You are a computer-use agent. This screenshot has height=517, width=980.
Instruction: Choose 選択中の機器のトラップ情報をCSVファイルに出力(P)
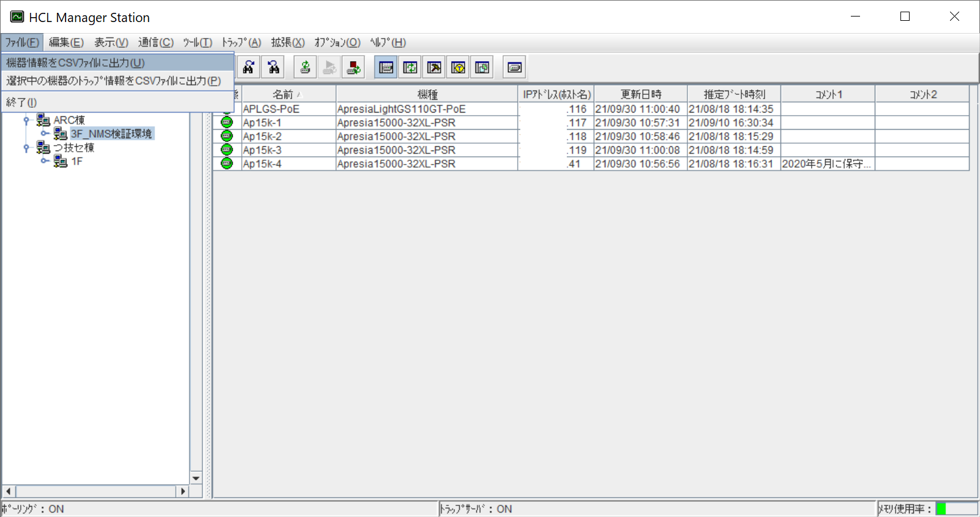coord(118,81)
